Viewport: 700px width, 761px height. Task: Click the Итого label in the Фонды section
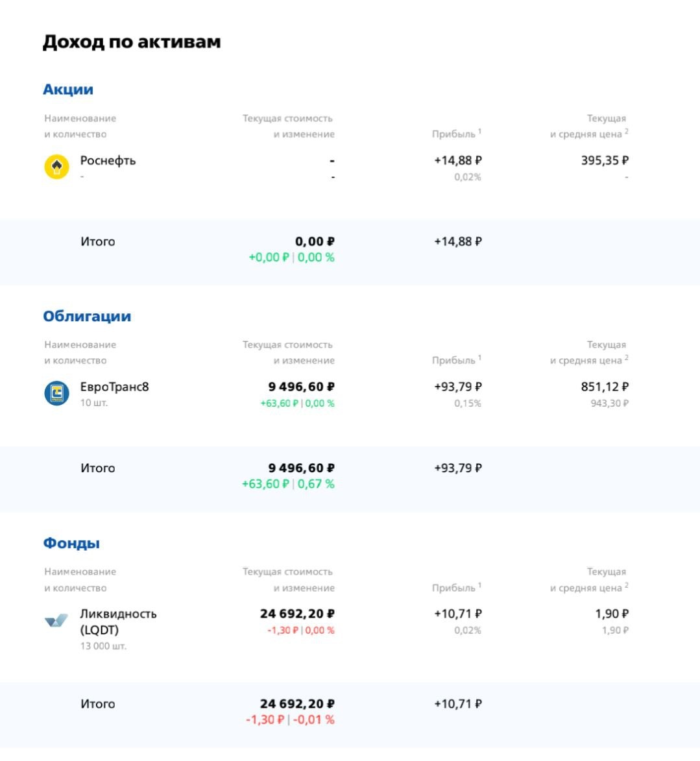(97, 703)
